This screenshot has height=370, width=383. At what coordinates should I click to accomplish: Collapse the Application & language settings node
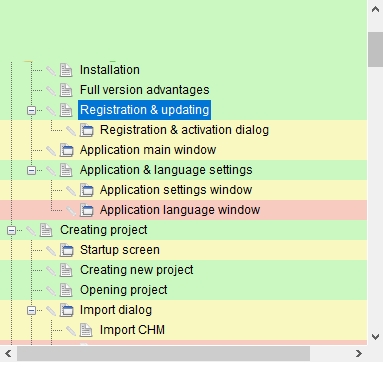31,170
